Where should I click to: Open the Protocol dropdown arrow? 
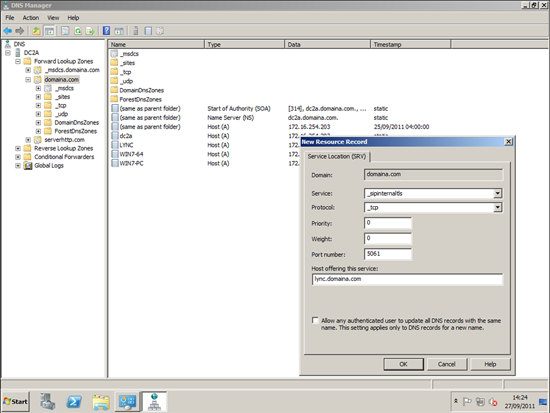point(498,207)
